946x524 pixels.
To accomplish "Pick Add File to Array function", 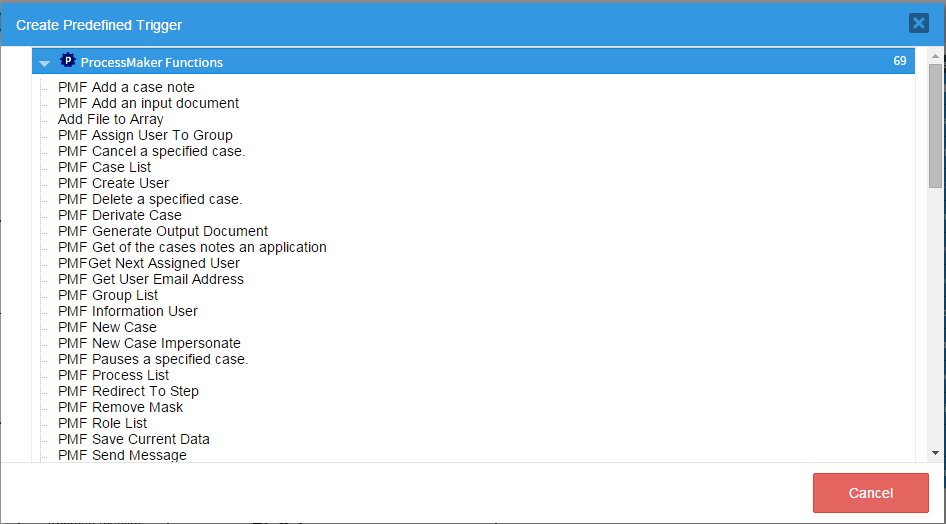I will tap(110, 119).
